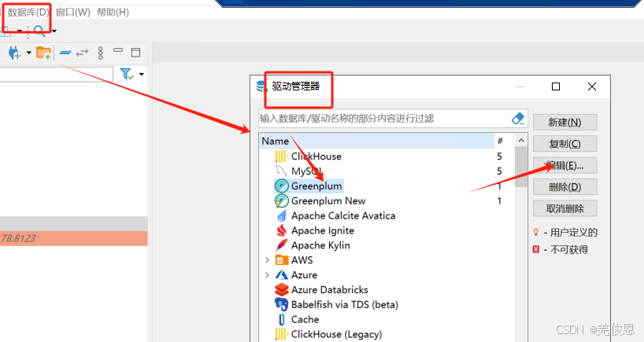Select the highlighted 78:8123 connection row

[74, 238]
